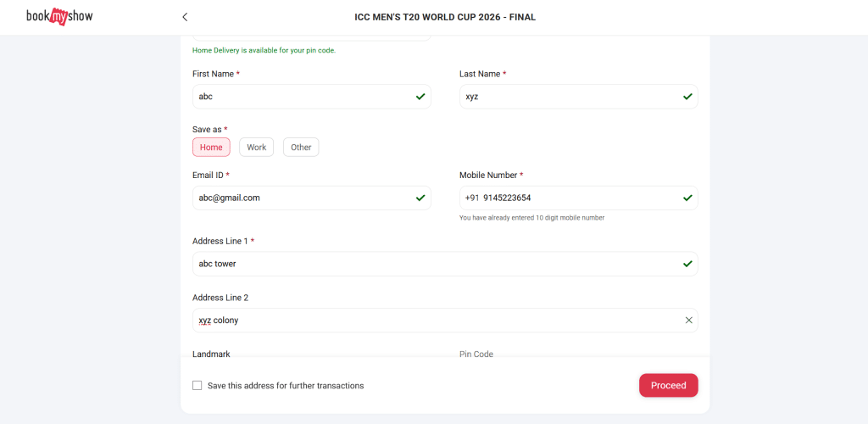Click the Last Name label
The image size is (868, 424).
click(x=482, y=74)
